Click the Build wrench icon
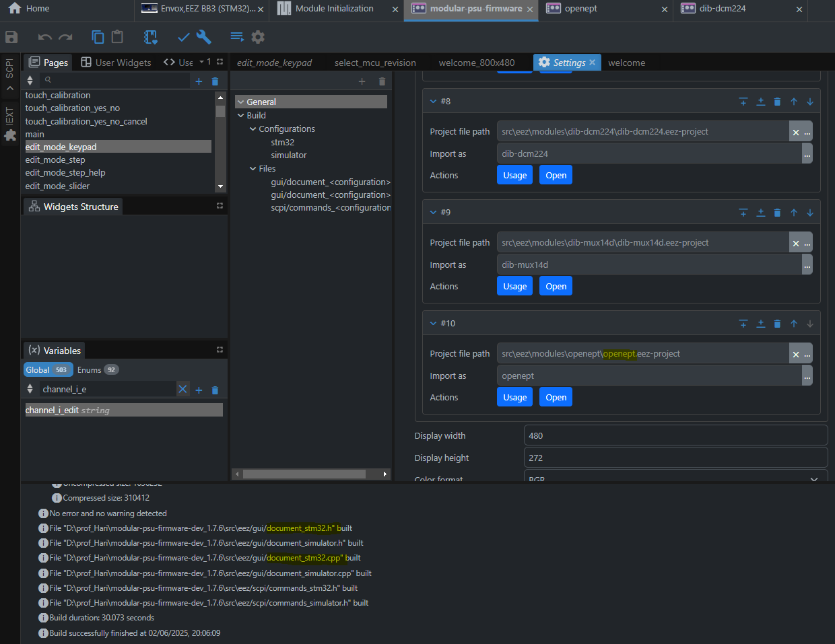 click(x=204, y=37)
